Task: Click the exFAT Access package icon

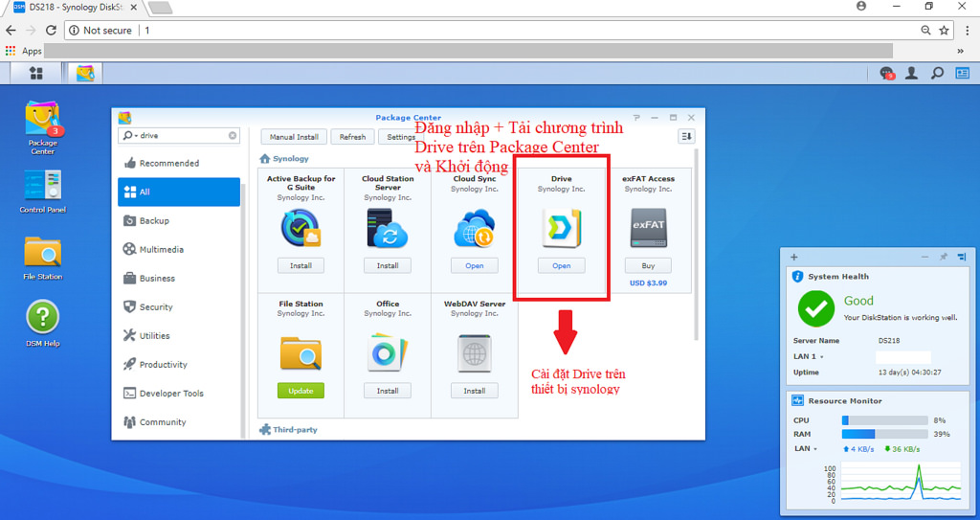Action: [648, 228]
